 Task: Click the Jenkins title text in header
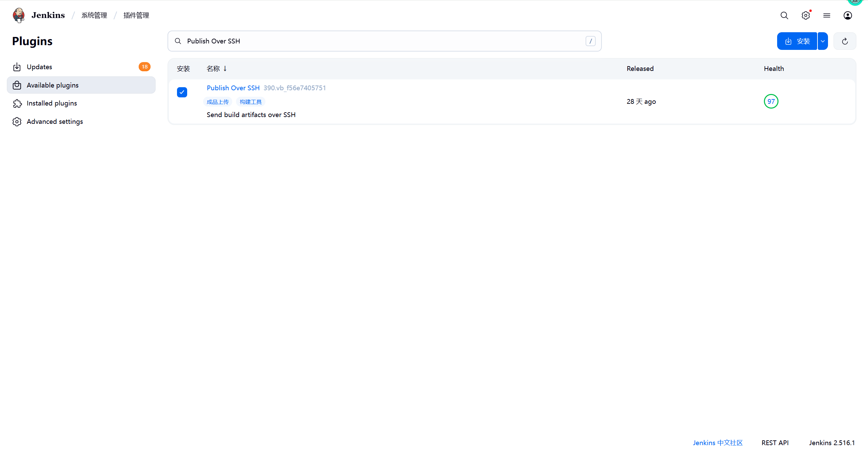coord(48,15)
